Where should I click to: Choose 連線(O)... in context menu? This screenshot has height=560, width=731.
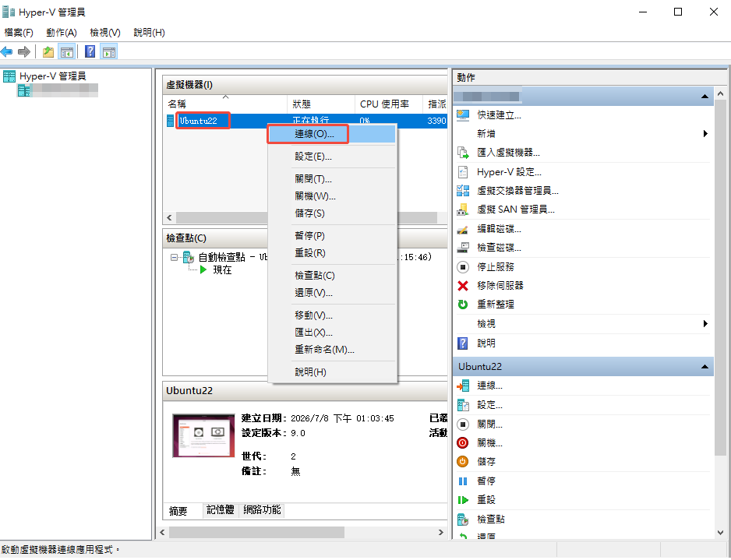[332, 134]
